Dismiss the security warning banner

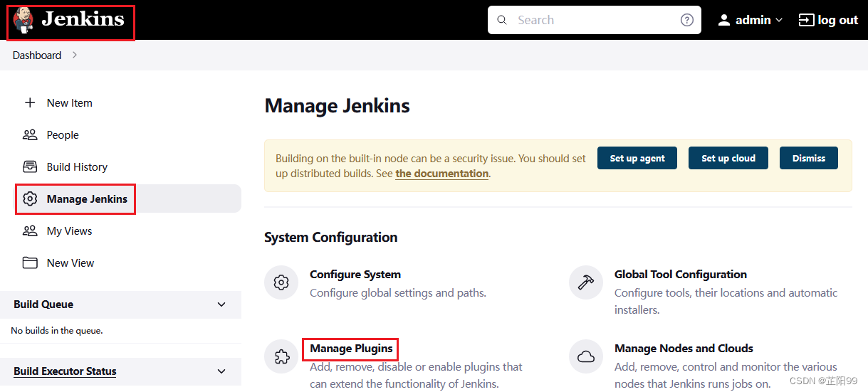point(809,158)
